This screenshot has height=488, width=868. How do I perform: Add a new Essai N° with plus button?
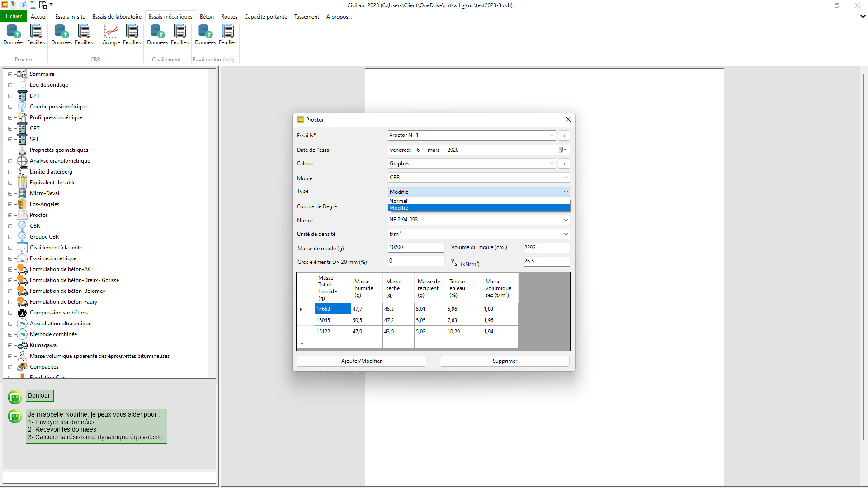click(564, 136)
